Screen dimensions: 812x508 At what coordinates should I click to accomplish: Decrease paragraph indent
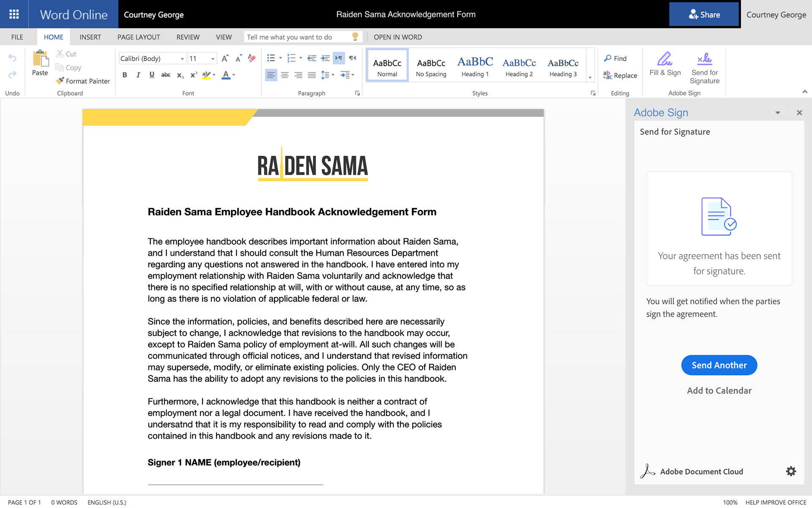point(312,58)
